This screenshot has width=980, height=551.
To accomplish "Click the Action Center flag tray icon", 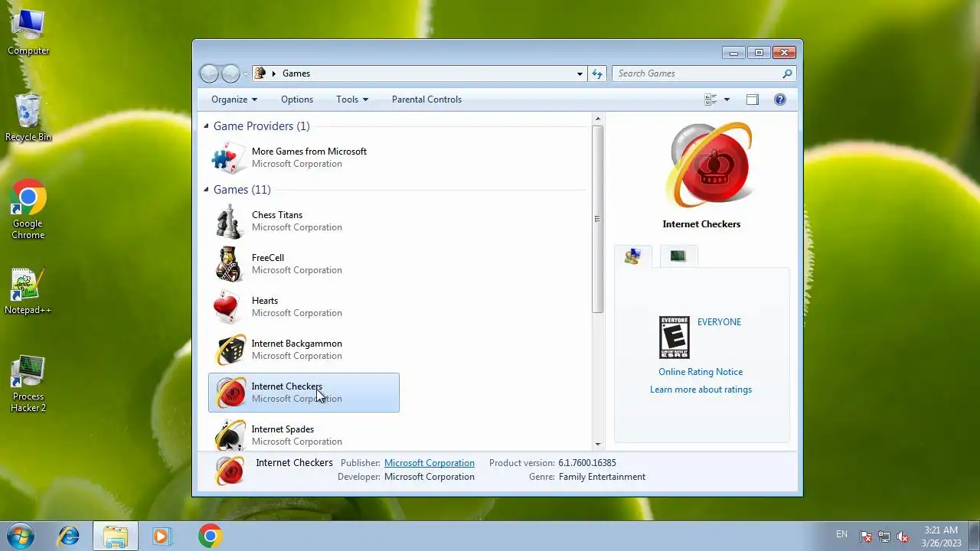I will point(865,536).
